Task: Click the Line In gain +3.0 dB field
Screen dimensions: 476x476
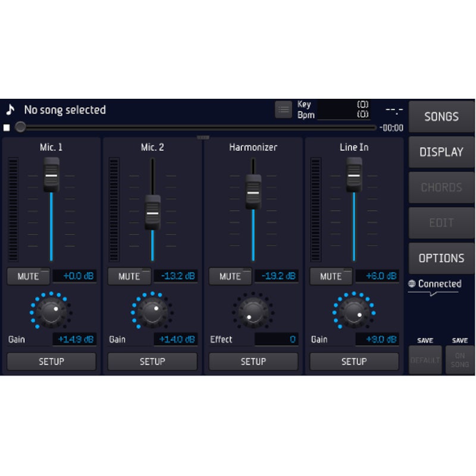Action: [x=377, y=339]
